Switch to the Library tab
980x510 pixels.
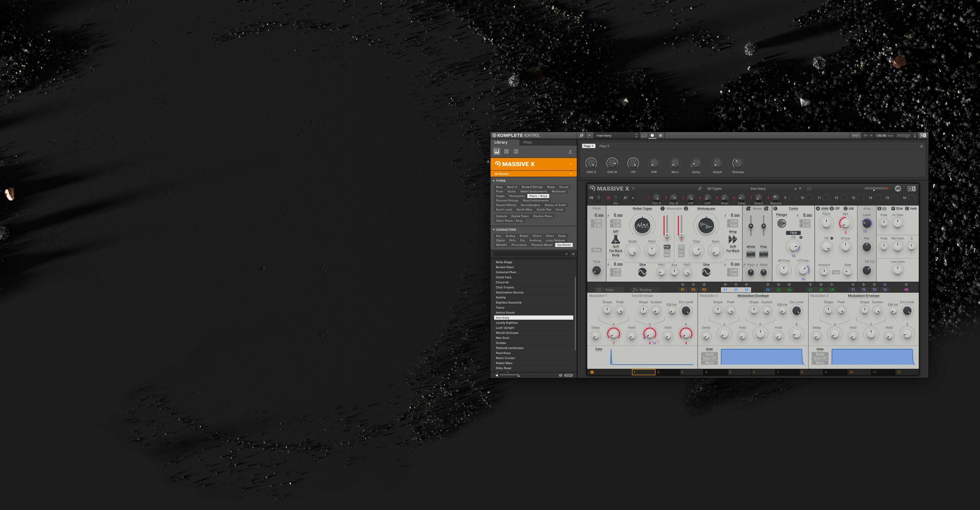click(x=501, y=142)
